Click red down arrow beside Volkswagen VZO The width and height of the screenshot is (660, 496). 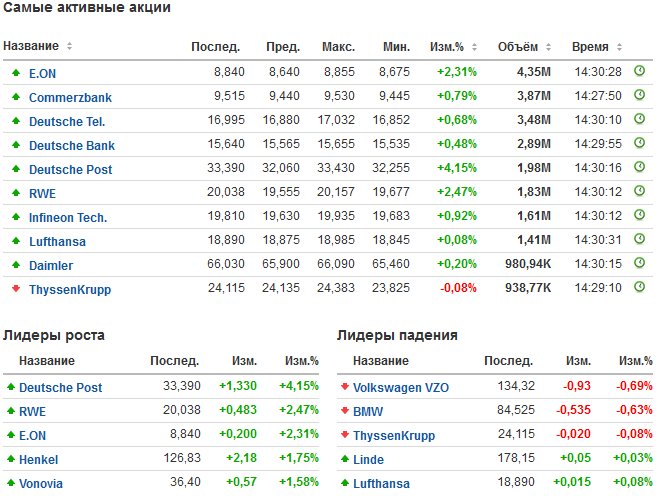coord(345,387)
